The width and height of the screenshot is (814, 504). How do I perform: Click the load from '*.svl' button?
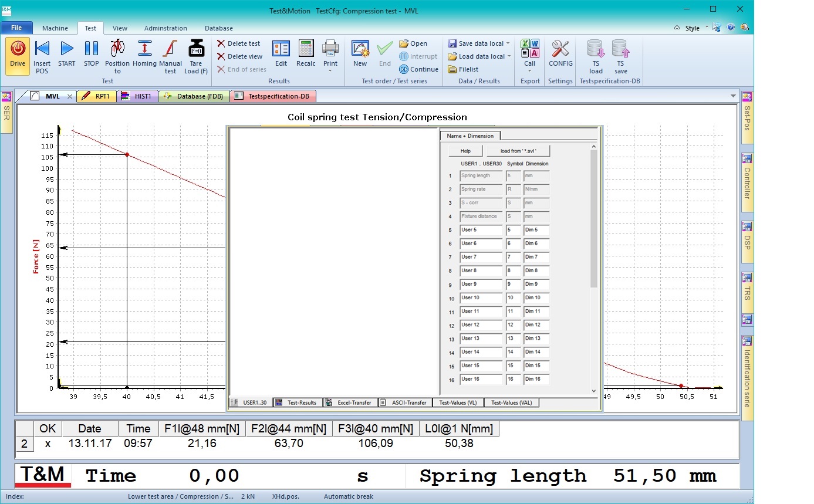click(518, 151)
